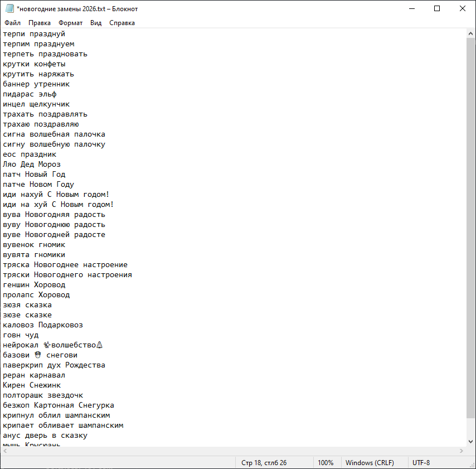This screenshot has height=469, width=476.
Task: Click UTF-8 encoding in the status bar
Action: click(421, 463)
